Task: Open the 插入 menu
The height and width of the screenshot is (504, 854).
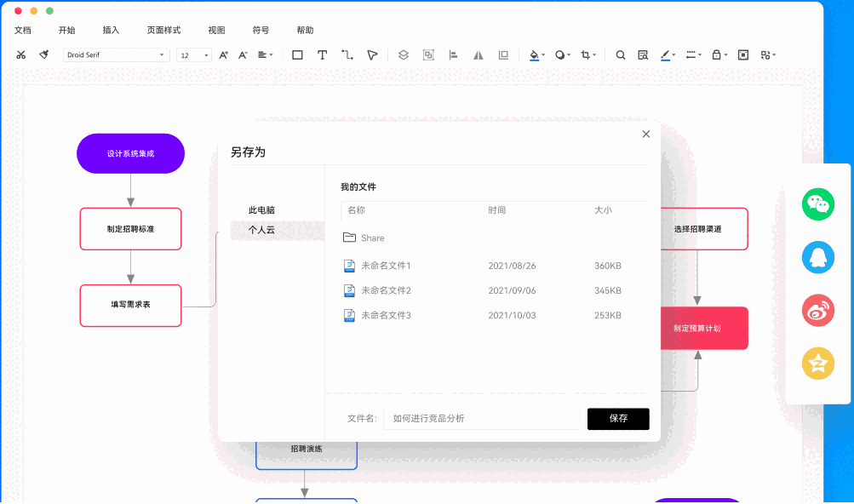Action: (111, 30)
